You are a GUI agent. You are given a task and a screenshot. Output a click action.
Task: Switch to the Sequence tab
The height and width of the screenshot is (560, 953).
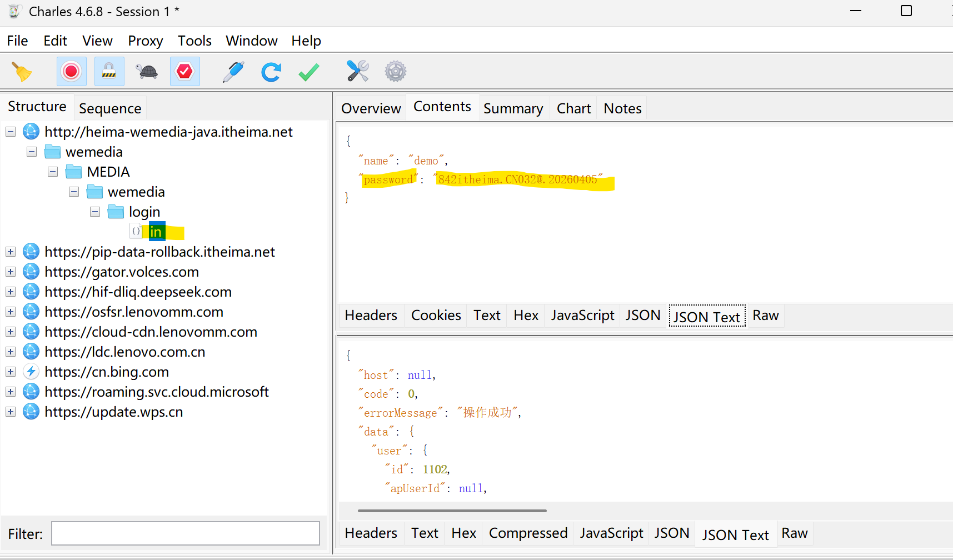click(x=110, y=108)
